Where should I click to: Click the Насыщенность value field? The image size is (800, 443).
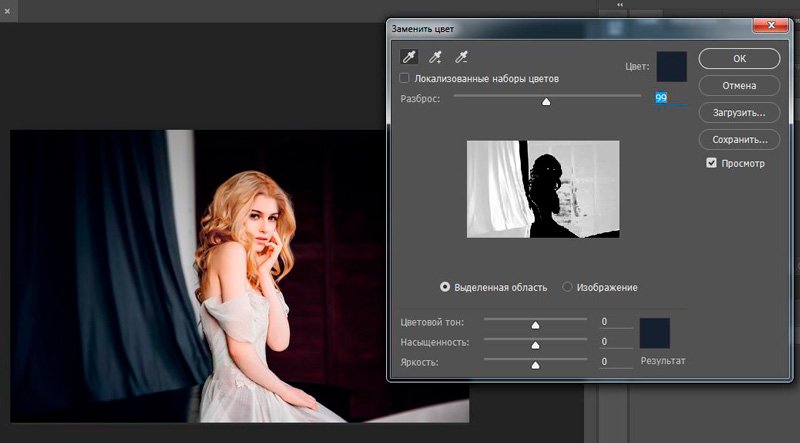[x=616, y=341]
